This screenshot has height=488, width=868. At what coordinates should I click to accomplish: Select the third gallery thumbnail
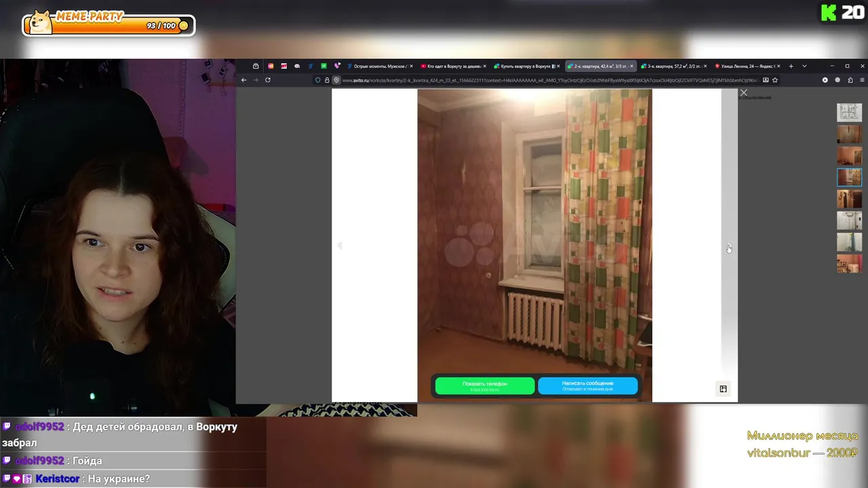coord(849,155)
